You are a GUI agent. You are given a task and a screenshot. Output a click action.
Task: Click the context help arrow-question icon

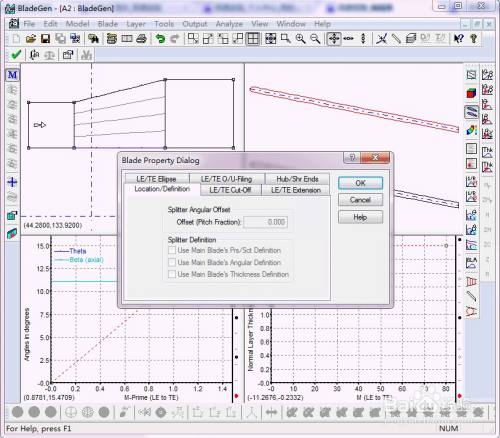(459, 39)
